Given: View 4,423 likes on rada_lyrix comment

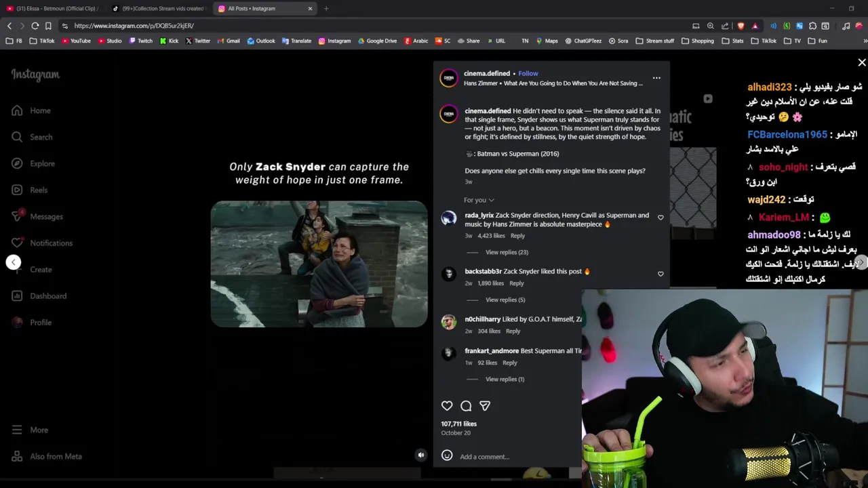Looking at the screenshot, I should (491, 236).
